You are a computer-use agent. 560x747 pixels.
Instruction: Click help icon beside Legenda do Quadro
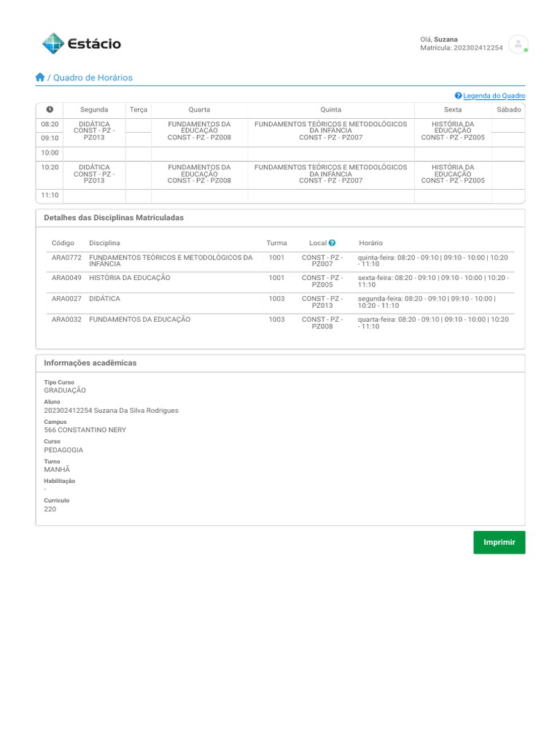click(x=458, y=96)
